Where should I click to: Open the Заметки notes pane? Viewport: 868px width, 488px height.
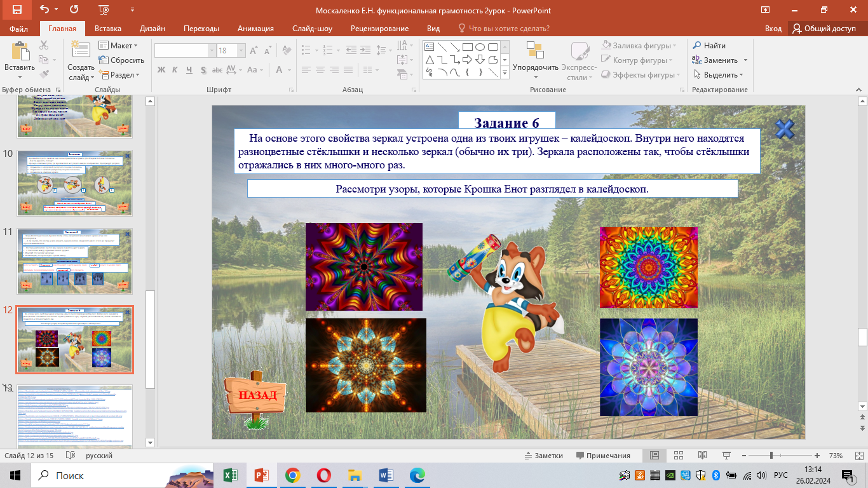[x=544, y=456]
